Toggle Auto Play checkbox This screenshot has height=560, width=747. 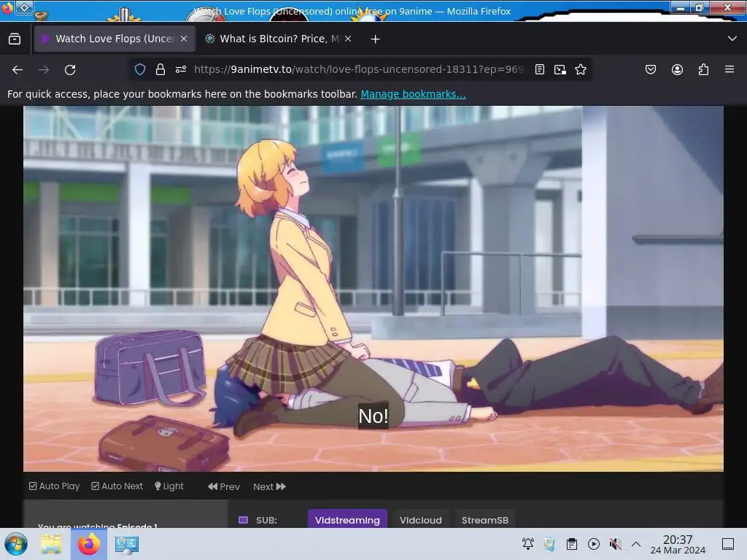(54, 486)
